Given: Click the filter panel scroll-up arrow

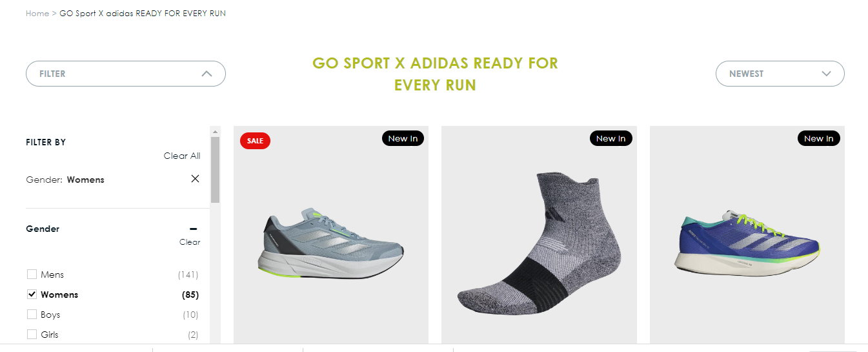Looking at the screenshot, I should tap(216, 131).
